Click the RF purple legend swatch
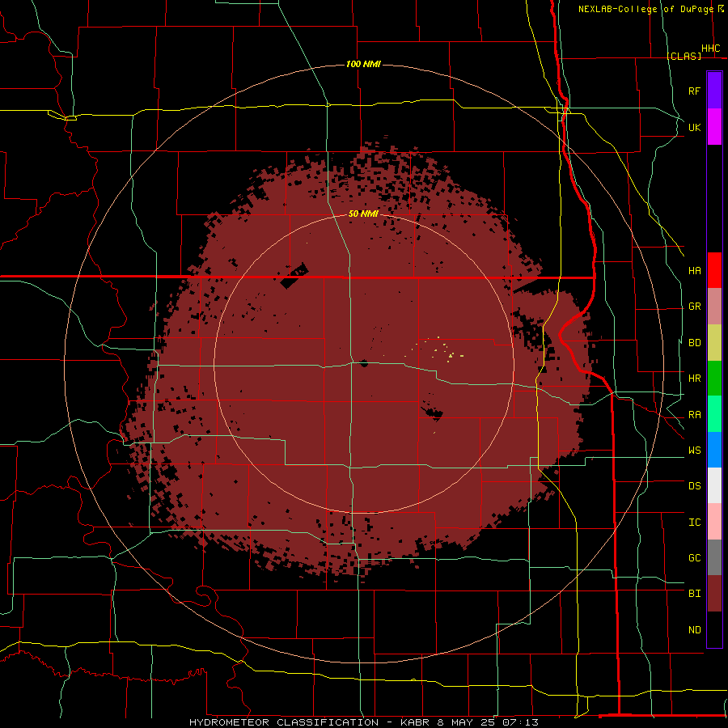Screen dimensions: 728x728 tap(714, 91)
